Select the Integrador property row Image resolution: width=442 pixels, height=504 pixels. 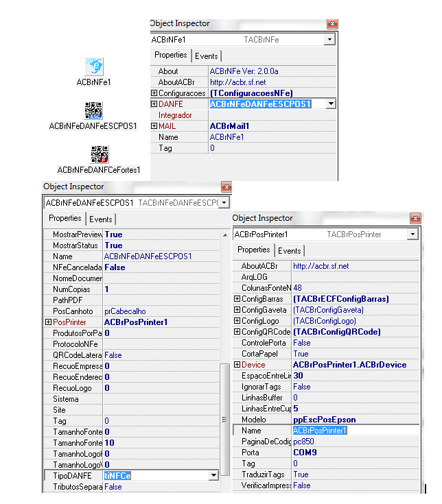tap(243, 115)
